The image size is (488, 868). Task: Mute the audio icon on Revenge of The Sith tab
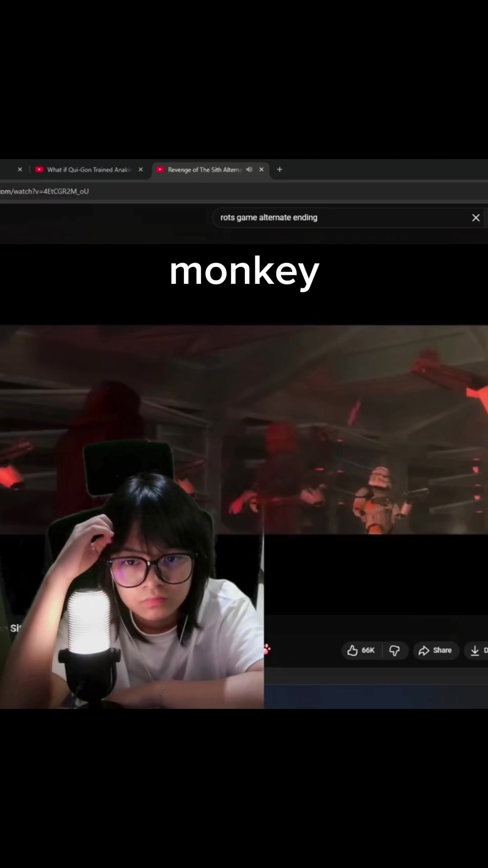(249, 170)
